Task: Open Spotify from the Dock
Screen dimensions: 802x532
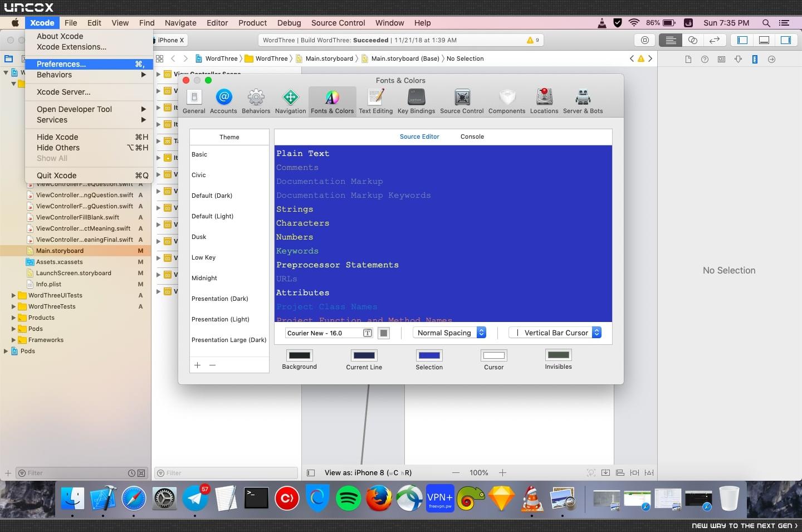Action: [349, 498]
